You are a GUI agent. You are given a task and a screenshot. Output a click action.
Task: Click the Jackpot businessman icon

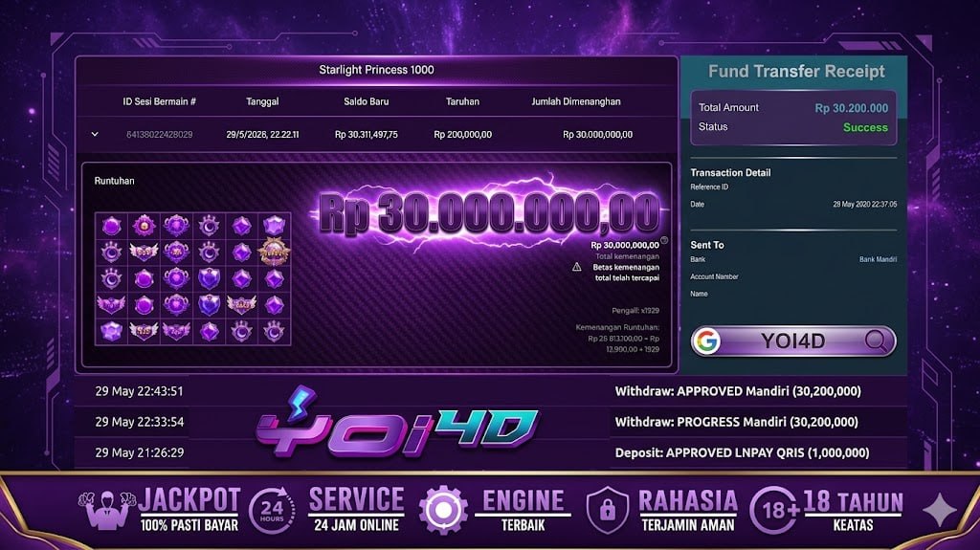106,510
